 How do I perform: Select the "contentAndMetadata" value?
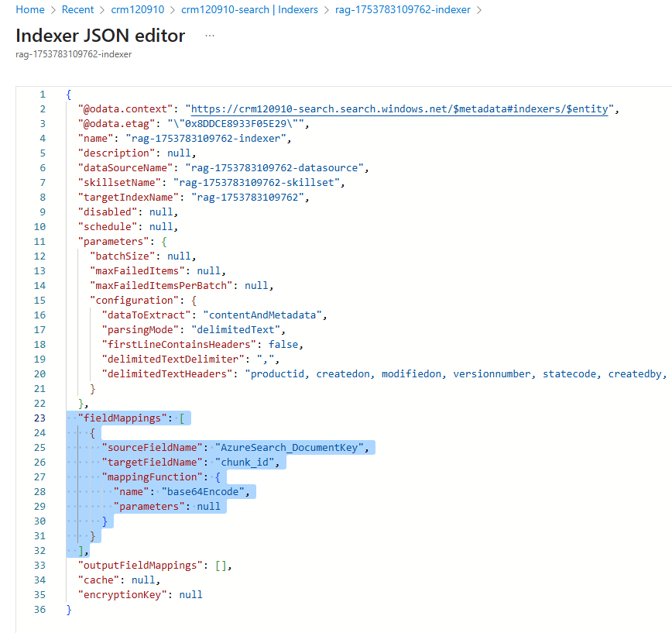click(262, 315)
